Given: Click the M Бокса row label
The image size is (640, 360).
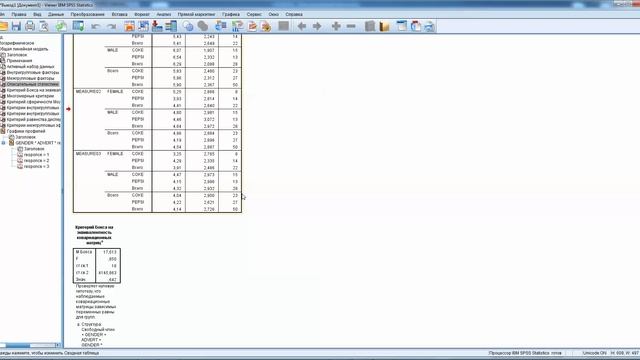Looking at the screenshot, I should tap(84, 252).
